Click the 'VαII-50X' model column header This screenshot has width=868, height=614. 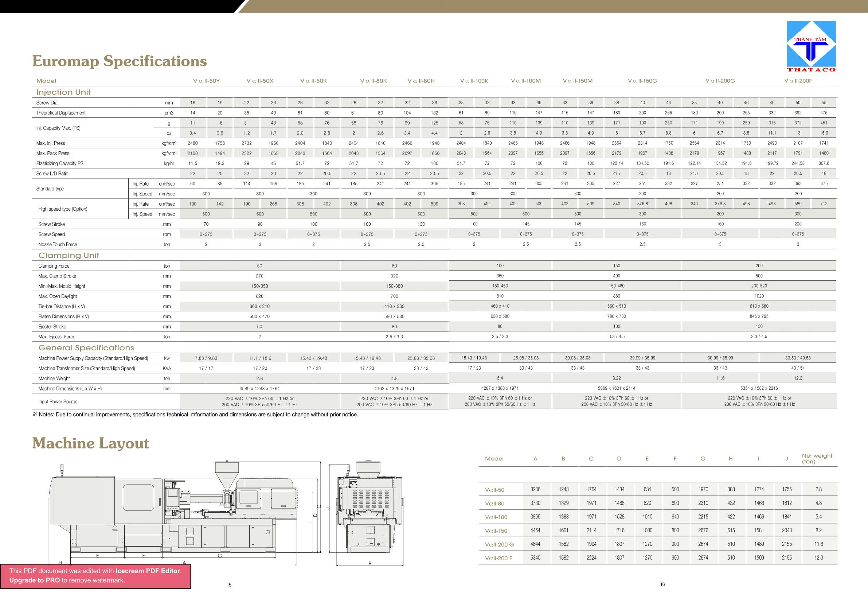pos(260,81)
